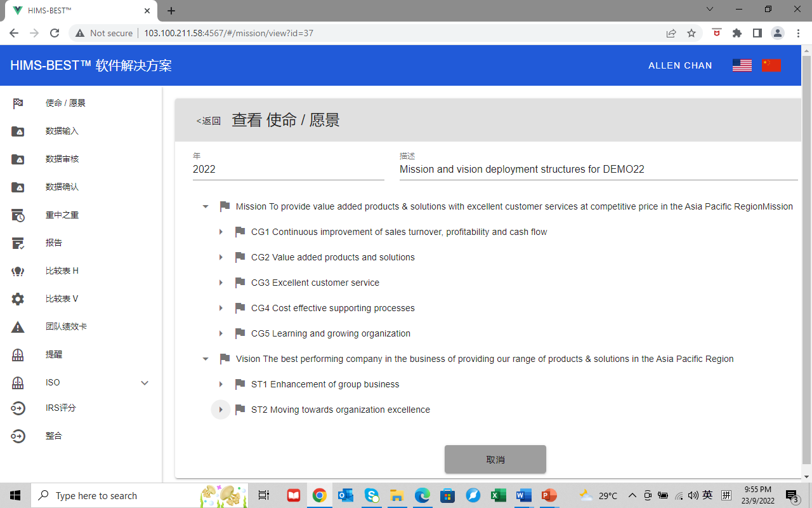The height and width of the screenshot is (508, 812).
Task: Go back using the <返回 link
Action: coord(209,121)
